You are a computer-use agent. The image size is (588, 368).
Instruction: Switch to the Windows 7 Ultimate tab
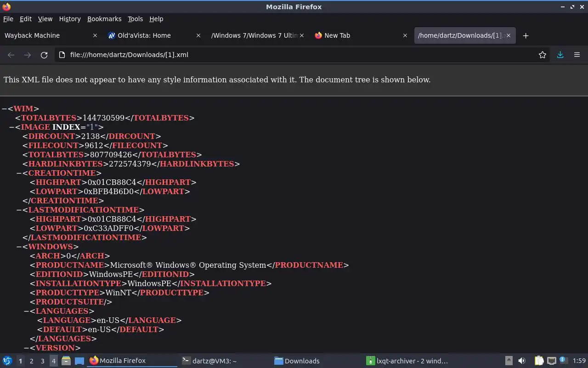(x=257, y=35)
